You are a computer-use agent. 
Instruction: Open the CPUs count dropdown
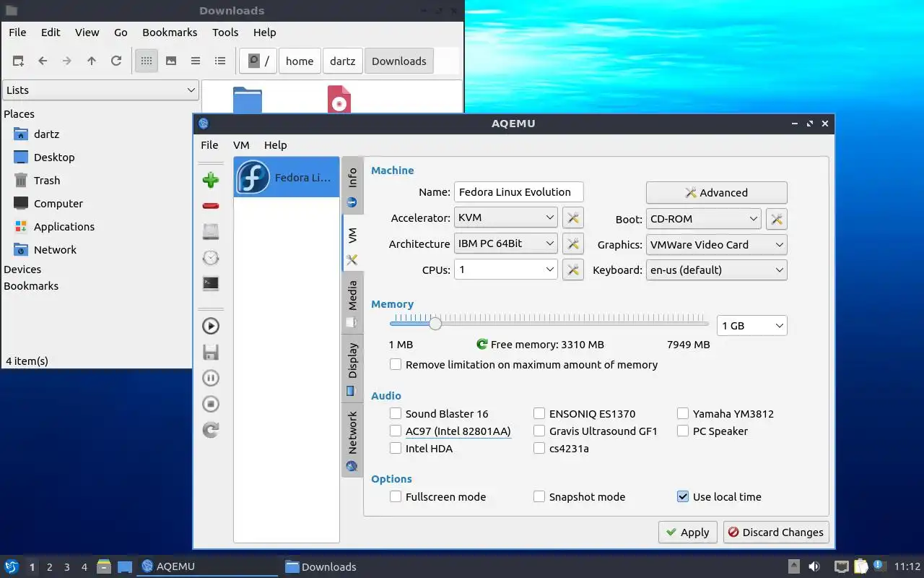click(x=506, y=269)
